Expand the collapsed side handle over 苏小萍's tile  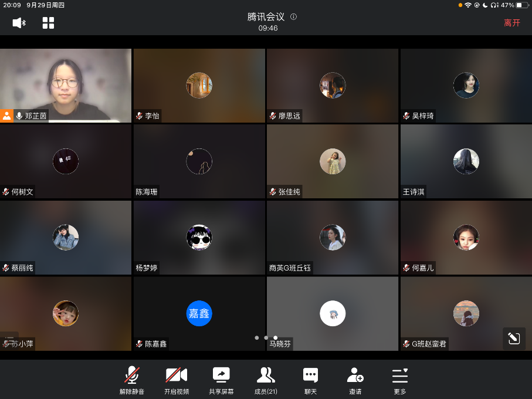(8, 340)
